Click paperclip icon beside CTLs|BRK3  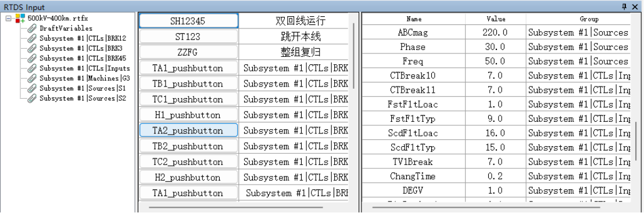pos(32,48)
